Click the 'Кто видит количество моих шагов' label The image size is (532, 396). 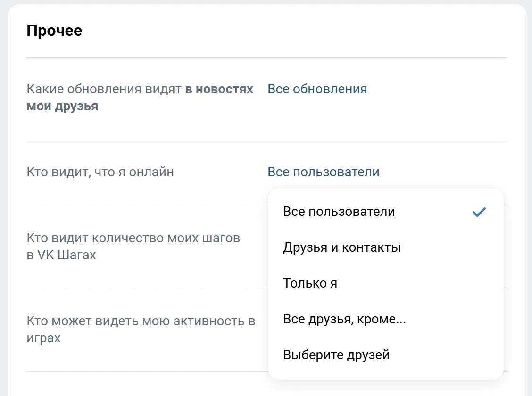pyautogui.click(x=133, y=247)
